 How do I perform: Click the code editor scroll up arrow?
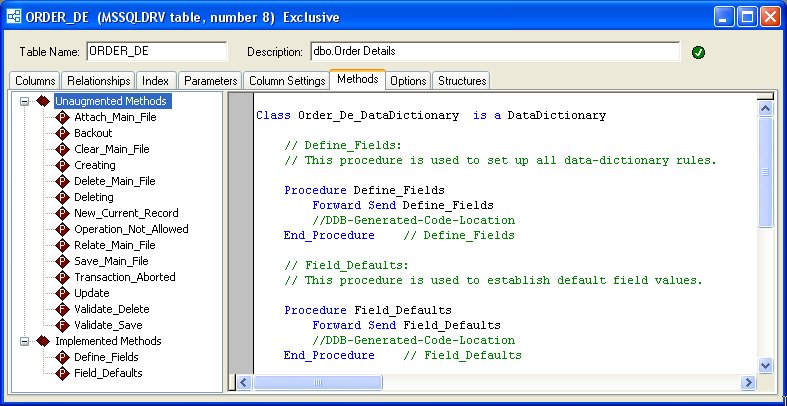click(x=765, y=108)
